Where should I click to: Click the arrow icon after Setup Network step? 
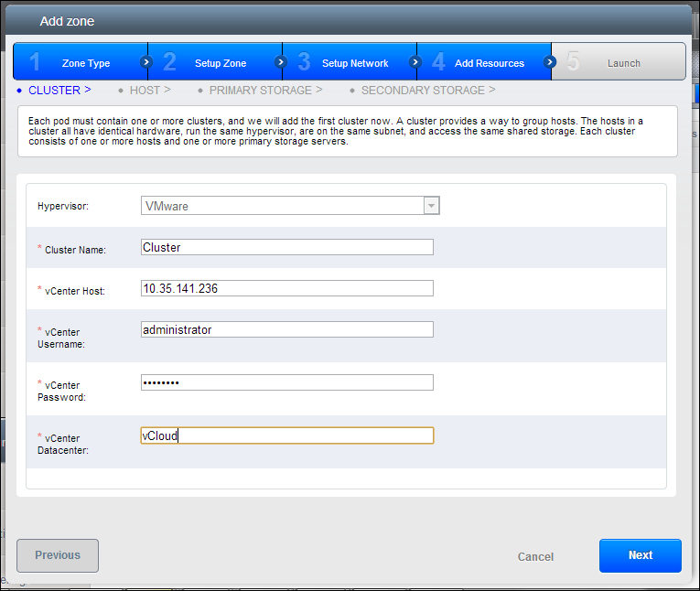pyautogui.click(x=415, y=62)
